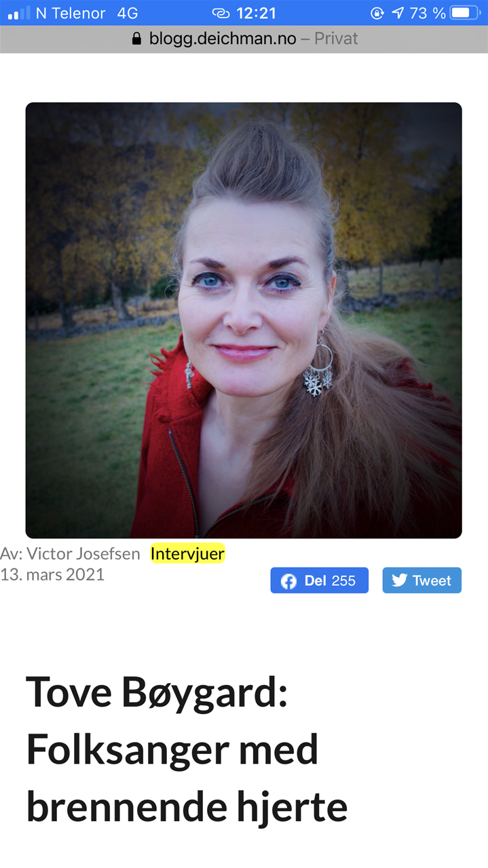Tap the blogg.deichman.no address field
Viewport: 488px width, 868px height.
tap(244, 39)
